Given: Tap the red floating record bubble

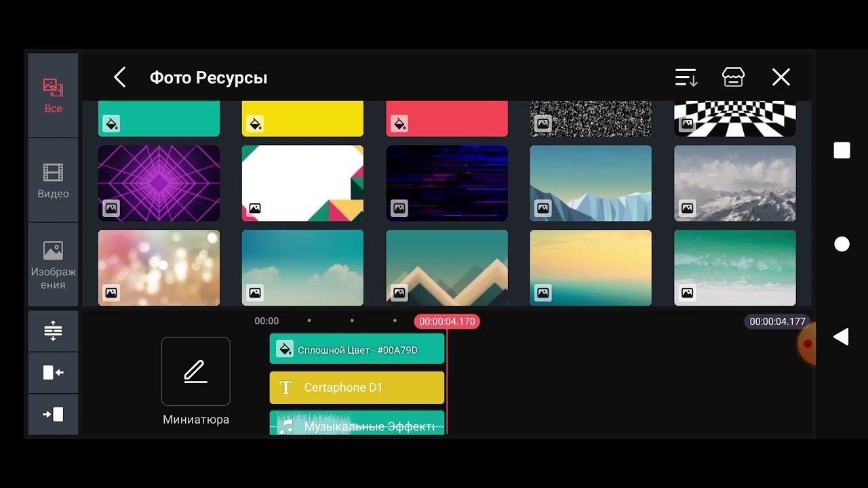Looking at the screenshot, I should (806, 344).
